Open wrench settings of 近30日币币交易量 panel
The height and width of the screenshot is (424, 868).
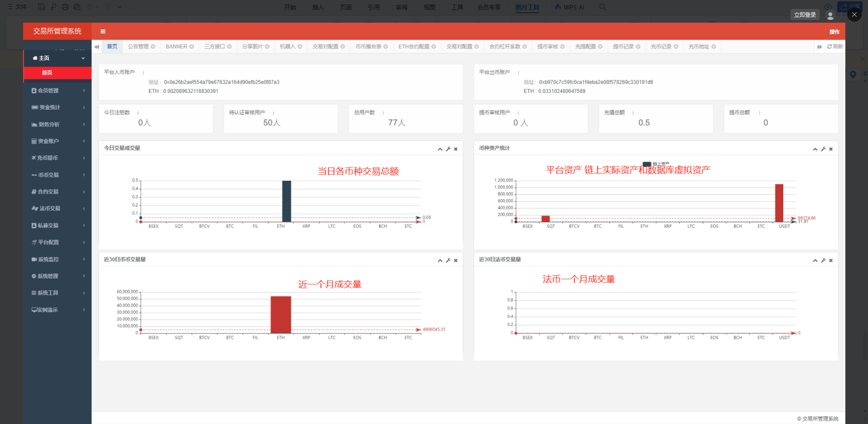click(x=448, y=260)
